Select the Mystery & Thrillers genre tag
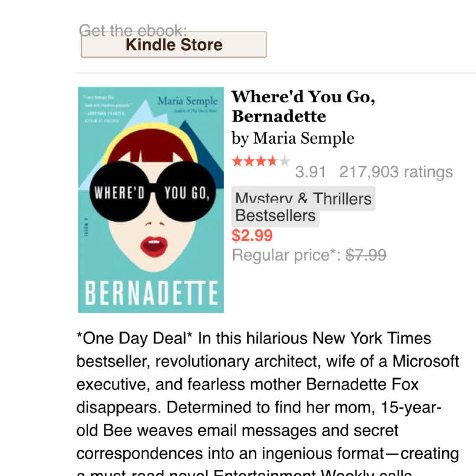Viewport: 476px width, 476px height. (x=303, y=198)
